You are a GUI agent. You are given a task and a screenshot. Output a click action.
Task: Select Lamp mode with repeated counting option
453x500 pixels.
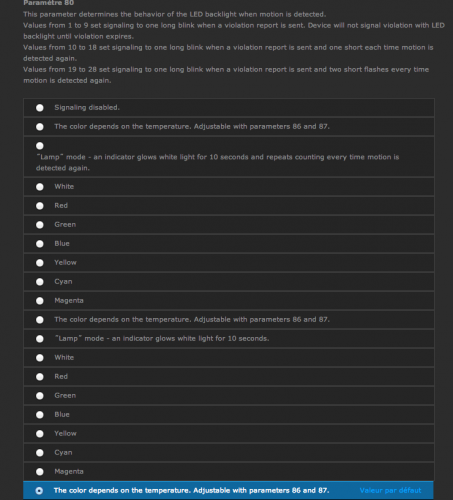[40, 146]
